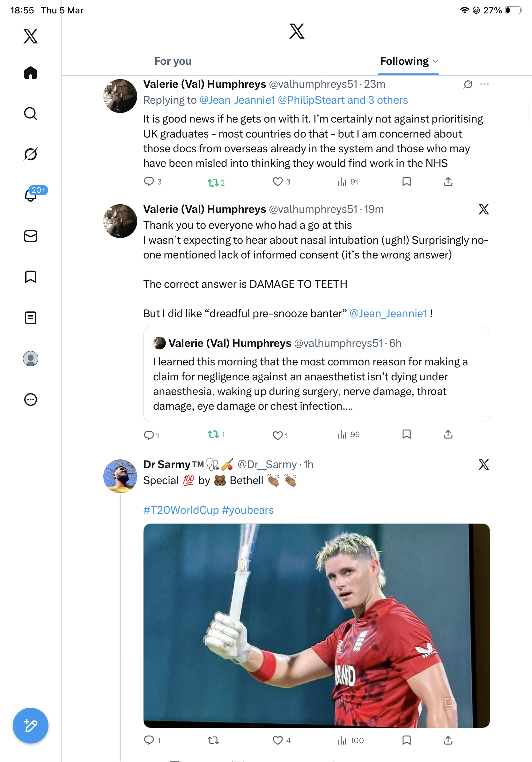532x762 pixels.
Task: Open the Lists icon in sidebar
Action: 31,317
